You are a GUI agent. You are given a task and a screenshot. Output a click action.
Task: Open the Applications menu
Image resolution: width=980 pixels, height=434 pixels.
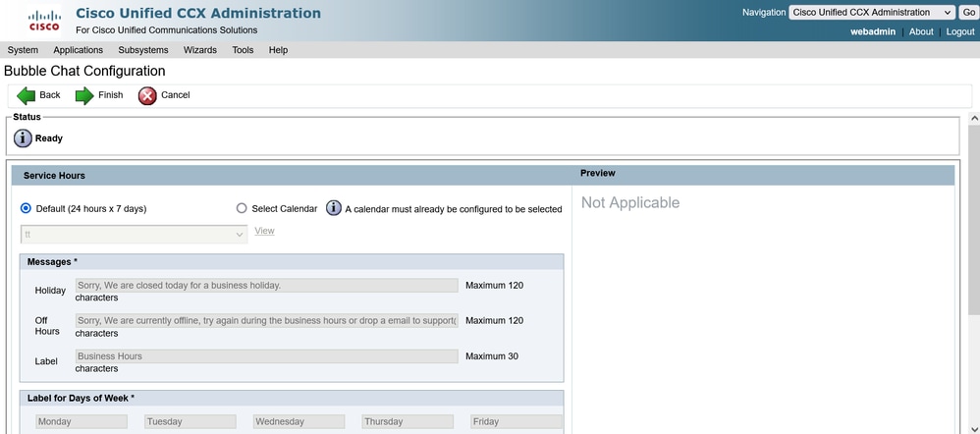pyautogui.click(x=79, y=50)
